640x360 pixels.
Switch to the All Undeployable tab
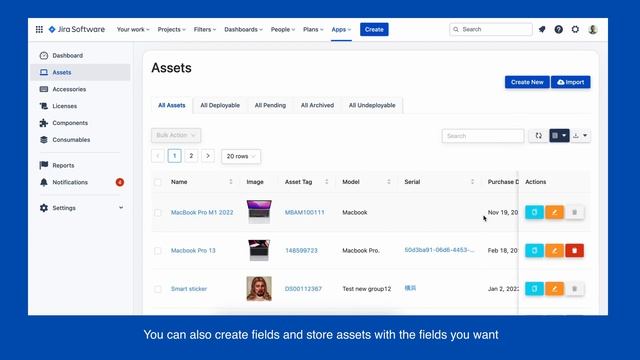[x=372, y=105]
